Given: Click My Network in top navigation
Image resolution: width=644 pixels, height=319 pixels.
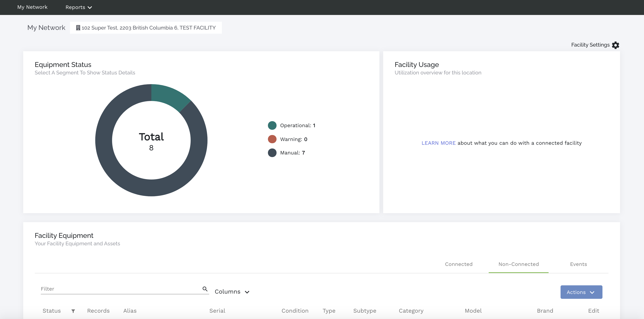Looking at the screenshot, I should pos(32,7).
